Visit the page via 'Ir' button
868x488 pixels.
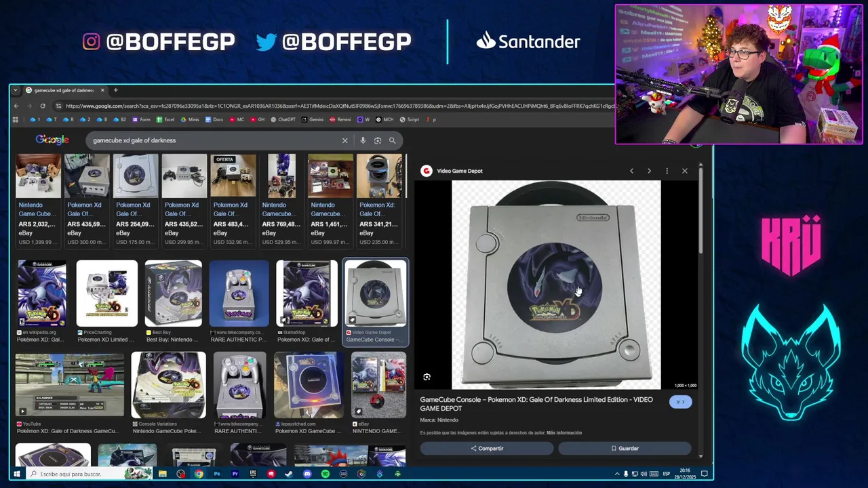680,402
